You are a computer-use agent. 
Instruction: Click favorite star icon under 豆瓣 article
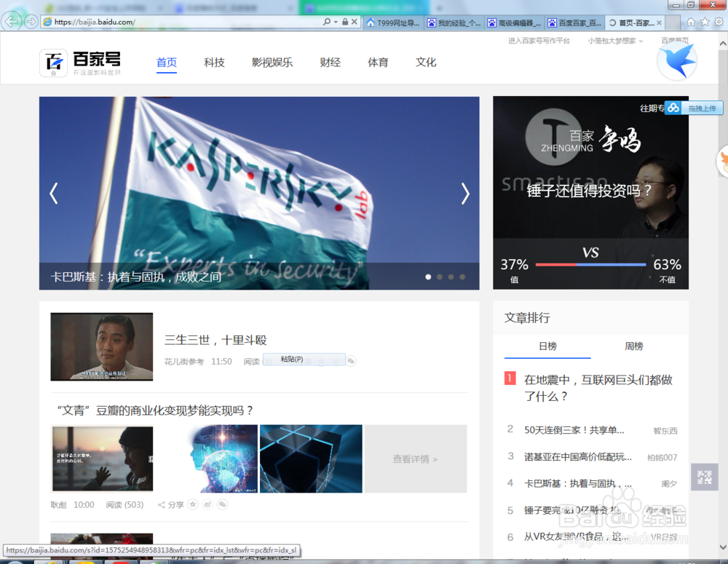tap(193, 504)
